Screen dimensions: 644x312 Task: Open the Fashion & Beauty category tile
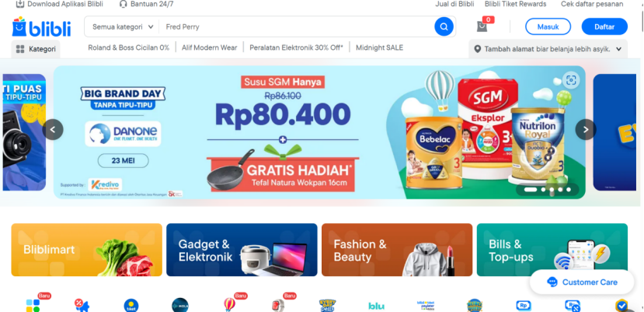pos(397,250)
